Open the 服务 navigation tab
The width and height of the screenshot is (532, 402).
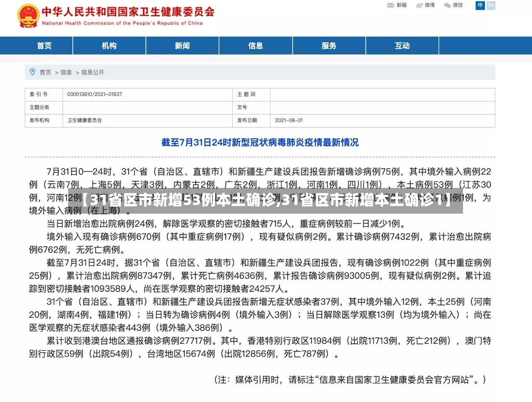(329, 46)
